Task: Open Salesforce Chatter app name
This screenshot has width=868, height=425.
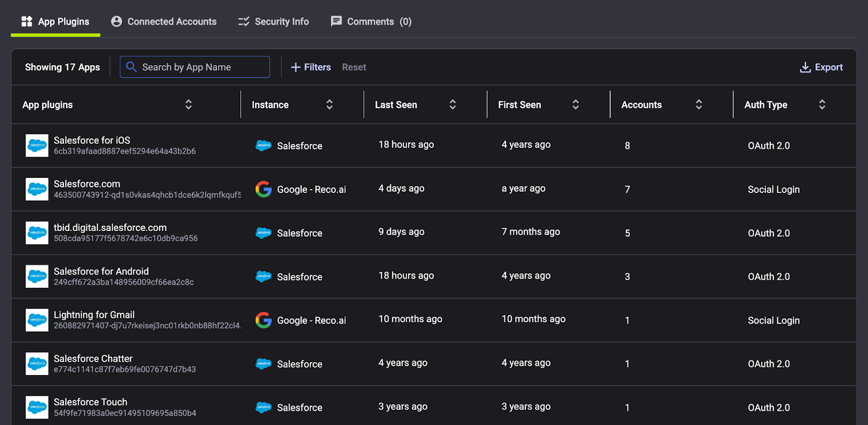Action: [x=93, y=358]
